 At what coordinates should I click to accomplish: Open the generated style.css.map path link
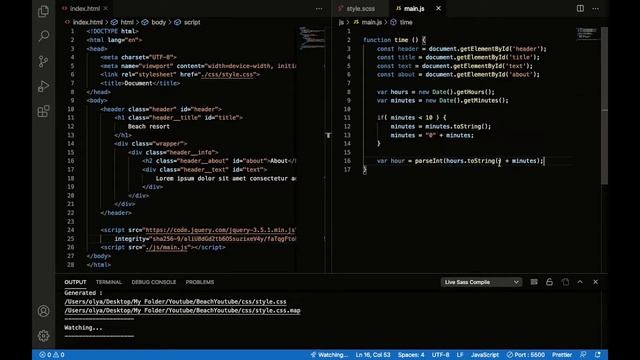pyautogui.click(x=182, y=310)
